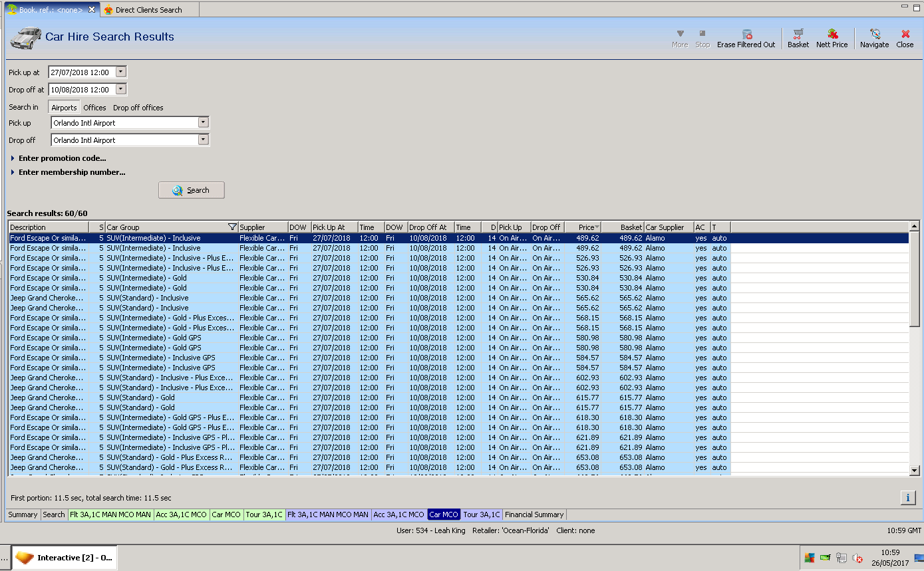This screenshot has width=924, height=571.
Task: Click the blue info icon
Action: 908,498
